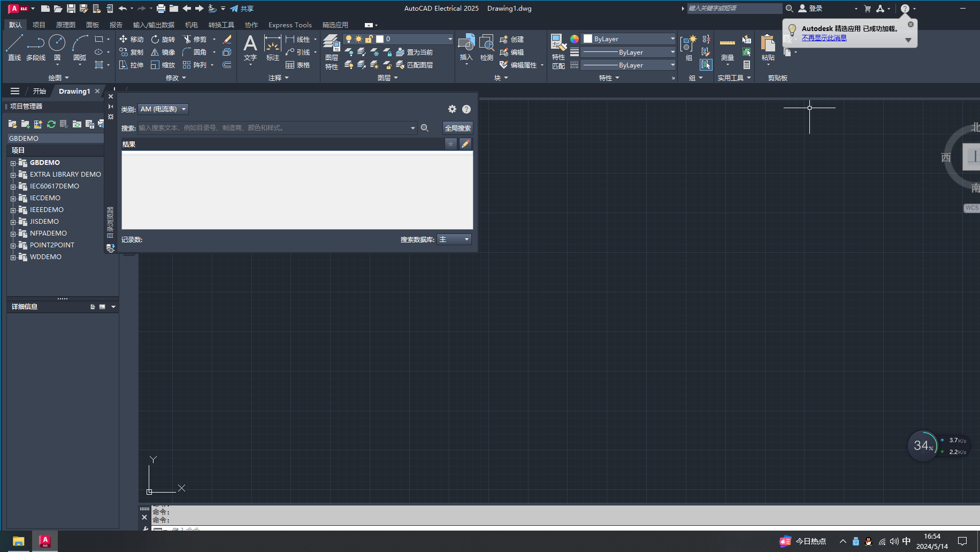Open the 原理图 ribbon tab
The height and width of the screenshot is (552, 980).
pos(65,25)
